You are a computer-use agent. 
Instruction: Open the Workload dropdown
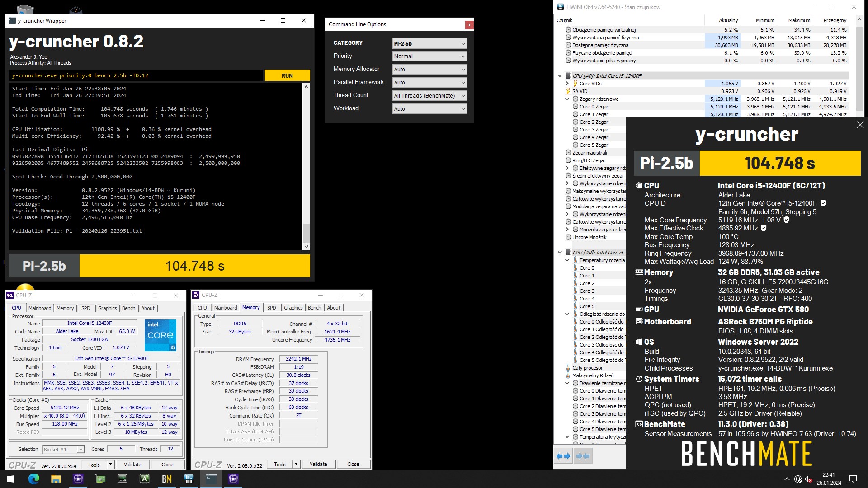click(x=429, y=109)
